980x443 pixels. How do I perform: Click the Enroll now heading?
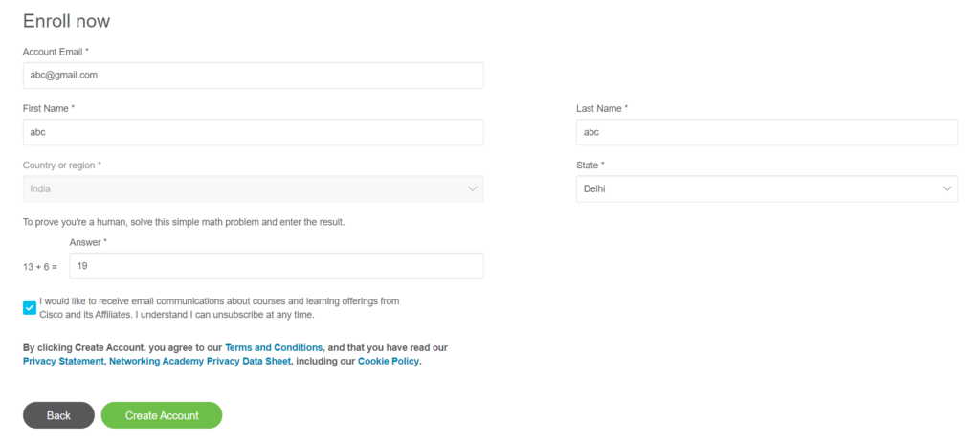coord(66,21)
